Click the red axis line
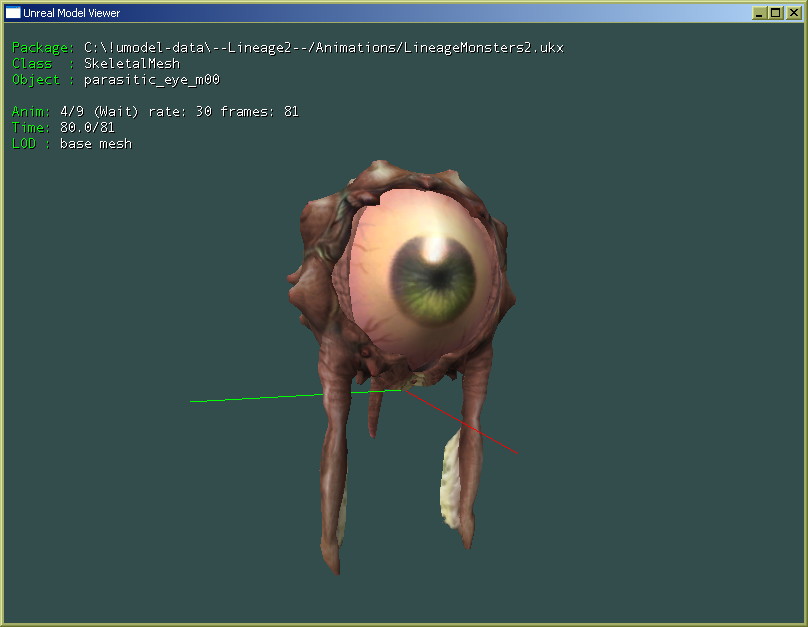This screenshot has width=808, height=627. [460, 422]
